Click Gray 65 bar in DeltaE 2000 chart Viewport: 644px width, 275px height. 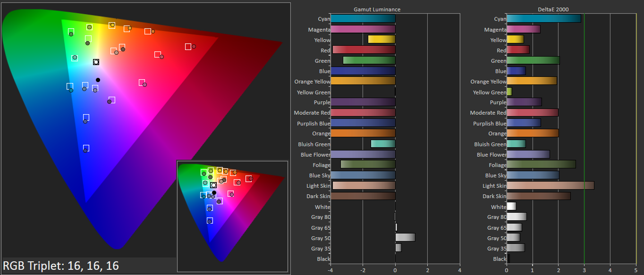point(514,227)
